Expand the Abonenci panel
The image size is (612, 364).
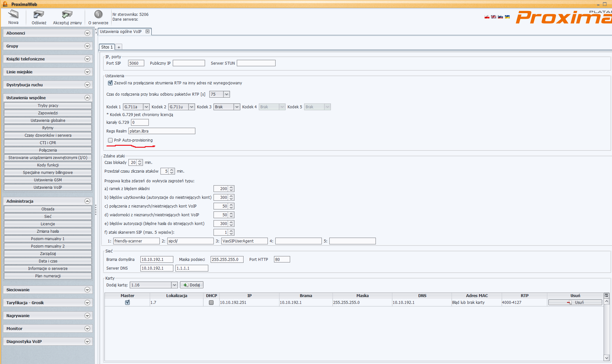click(87, 33)
